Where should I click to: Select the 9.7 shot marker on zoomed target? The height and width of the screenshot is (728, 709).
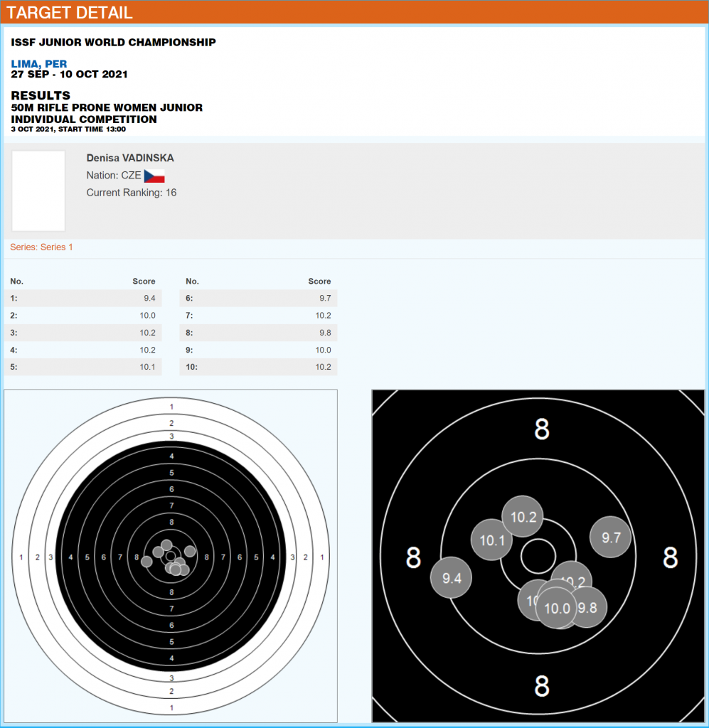click(x=611, y=537)
